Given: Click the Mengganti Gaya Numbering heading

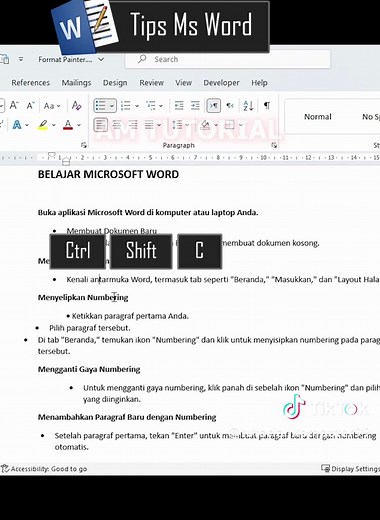Looking at the screenshot, I should [89, 369].
